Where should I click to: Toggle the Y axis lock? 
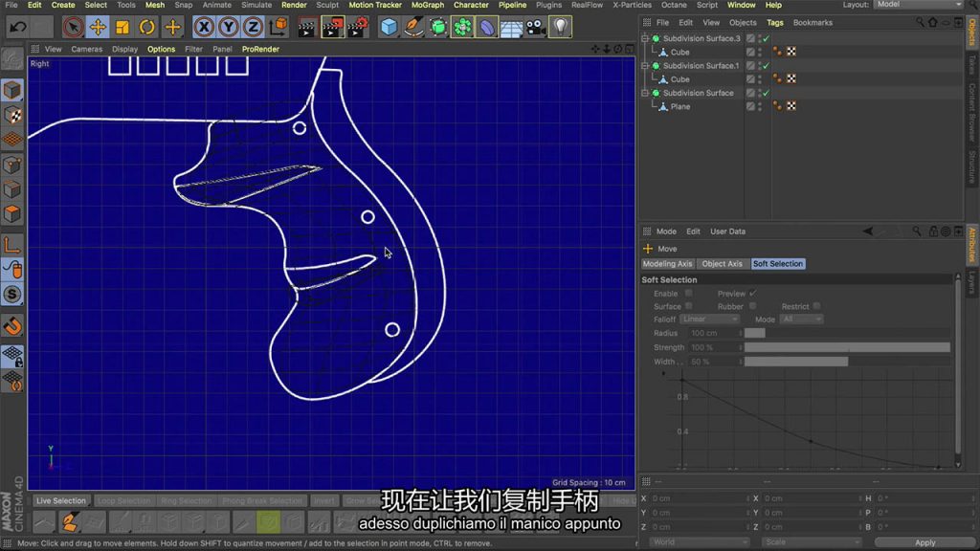tap(229, 27)
